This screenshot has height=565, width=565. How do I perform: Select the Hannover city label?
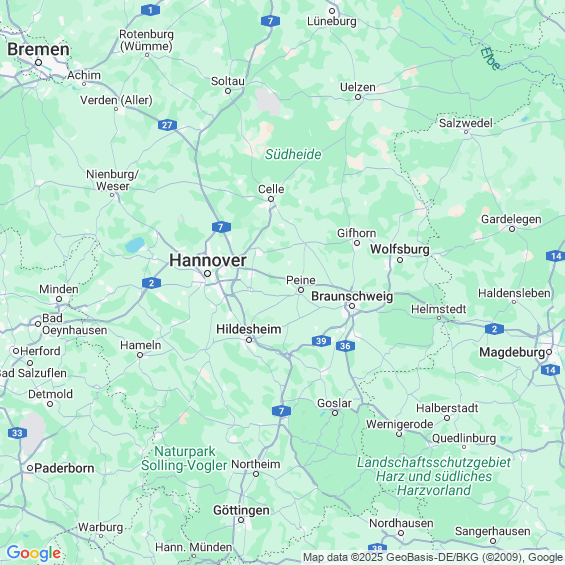pyautogui.click(x=208, y=260)
